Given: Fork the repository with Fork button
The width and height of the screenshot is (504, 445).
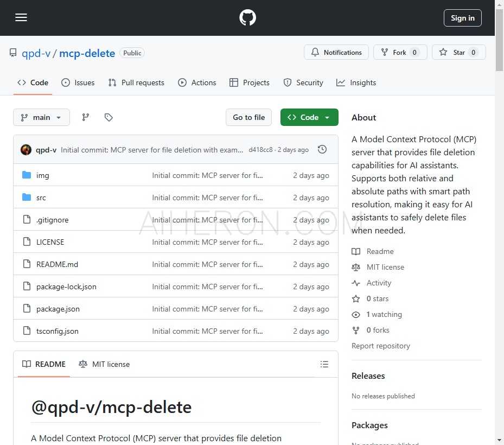Looking at the screenshot, I should pos(400,52).
